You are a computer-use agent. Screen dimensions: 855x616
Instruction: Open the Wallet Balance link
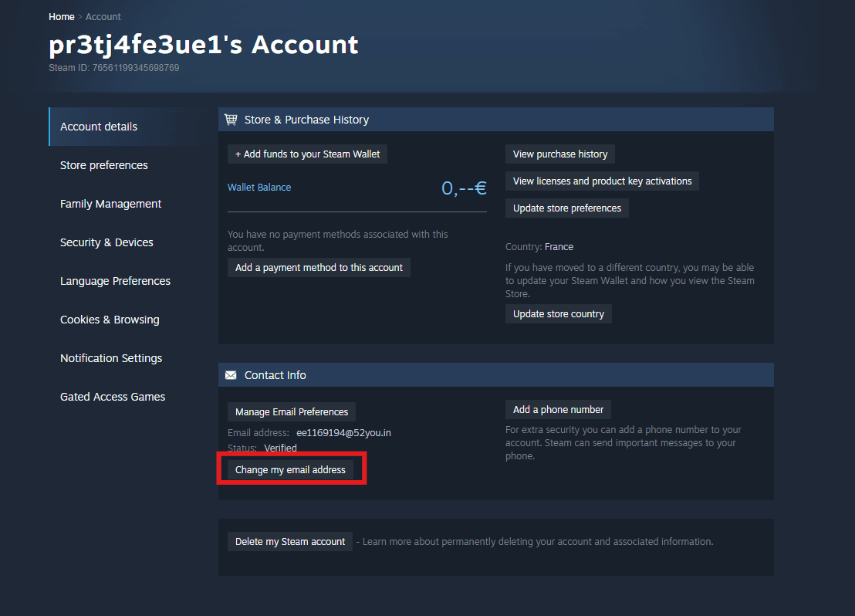tap(259, 187)
